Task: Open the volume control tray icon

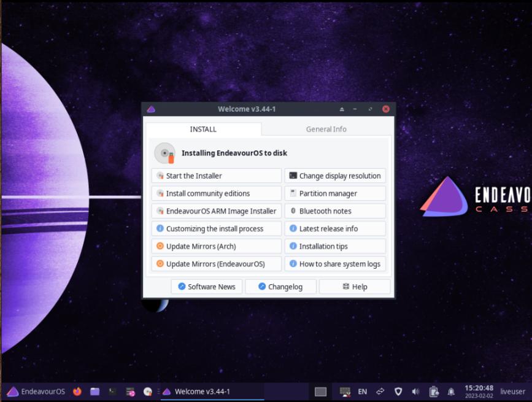Action: [415, 392]
